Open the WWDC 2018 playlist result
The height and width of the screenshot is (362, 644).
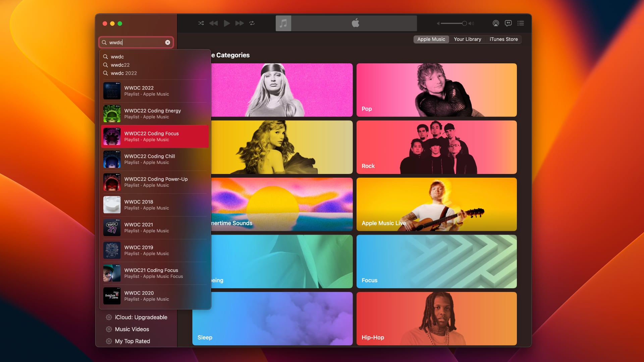click(x=155, y=205)
